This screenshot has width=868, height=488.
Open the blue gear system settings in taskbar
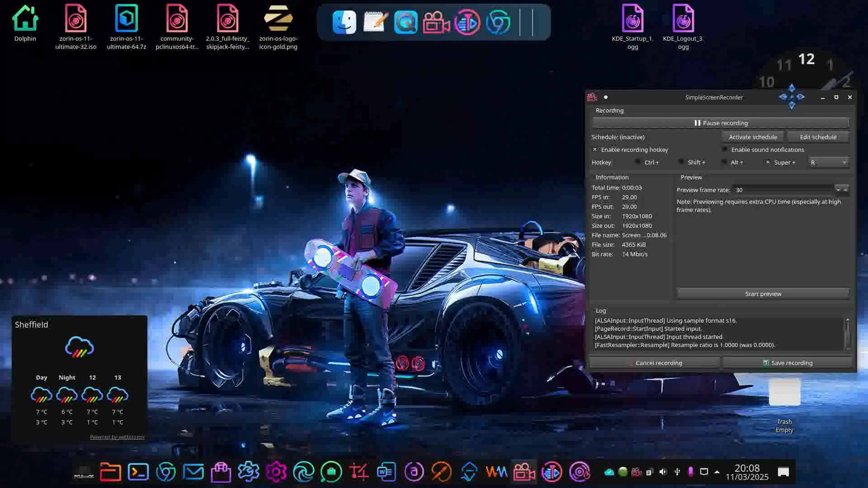tap(249, 472)
